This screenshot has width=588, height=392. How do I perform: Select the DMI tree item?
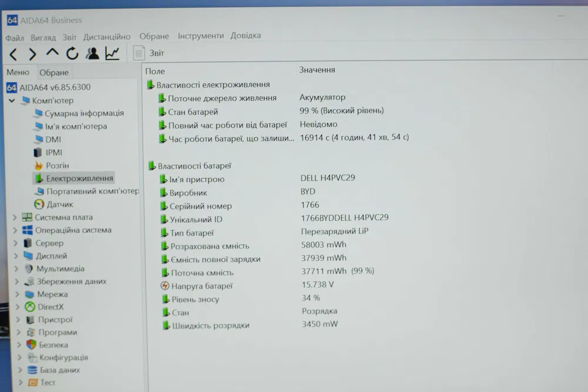pyautogui.click(x=47, y=139)
